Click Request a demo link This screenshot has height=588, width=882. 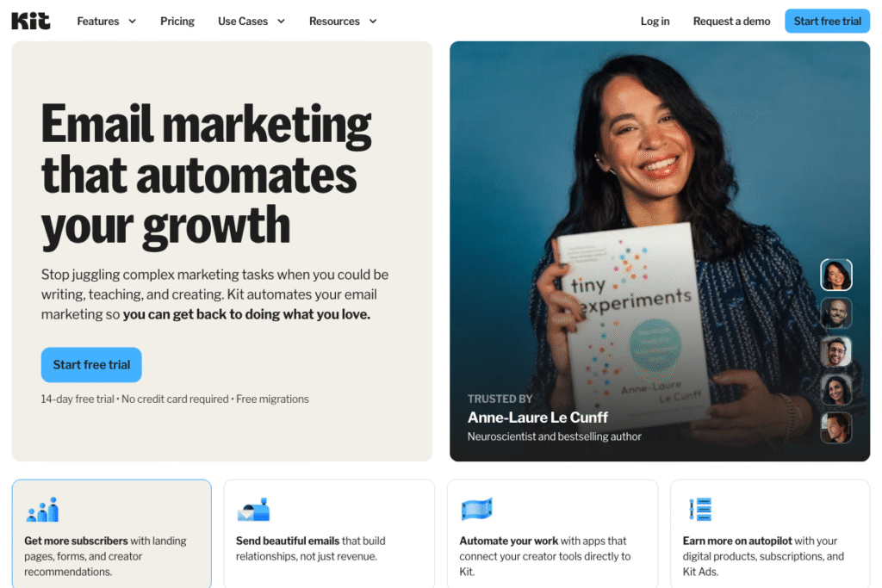(x=731, y=22)
